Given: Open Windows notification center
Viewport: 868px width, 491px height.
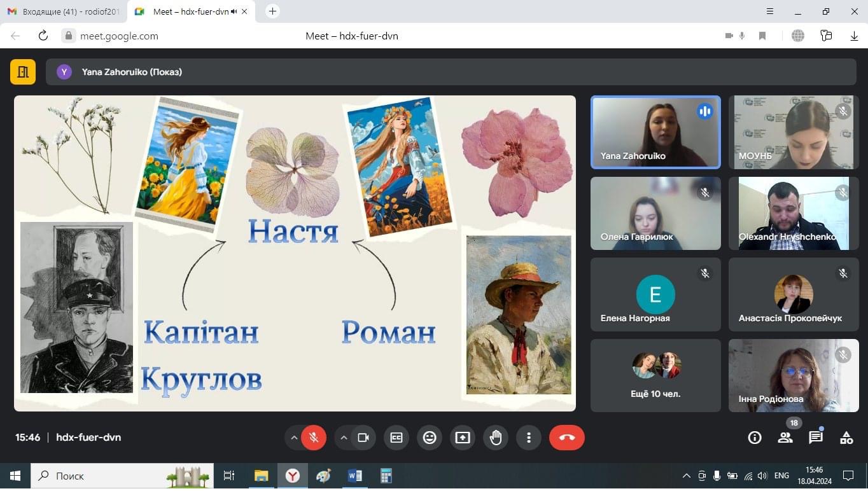Looking at the screenshot, I should (848, 476).
